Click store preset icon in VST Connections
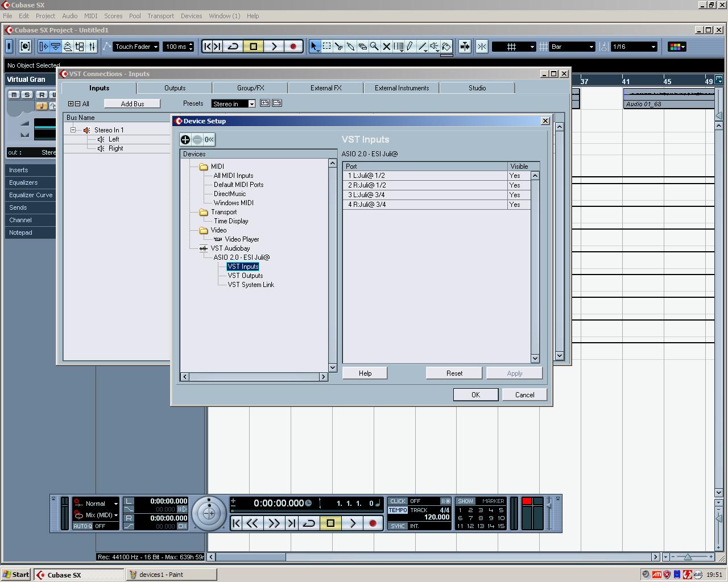The height and width of the screenshot is (582, 728). point(264,103)
